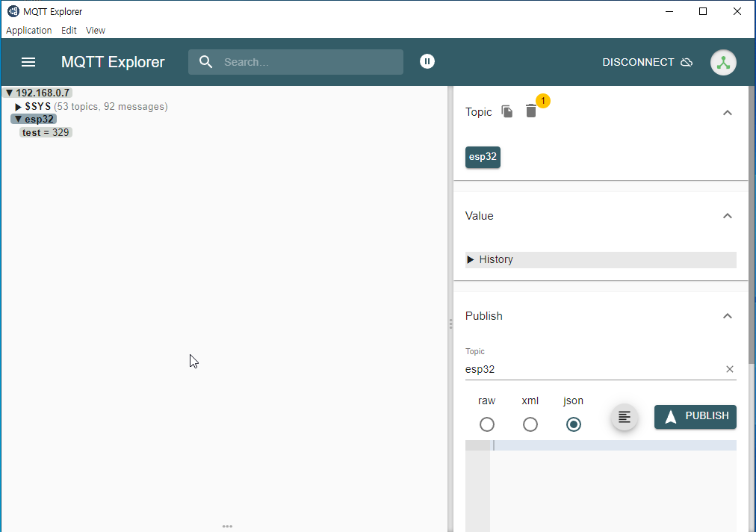Select the json format radio button
756x532 pixels.
(574, 424)
